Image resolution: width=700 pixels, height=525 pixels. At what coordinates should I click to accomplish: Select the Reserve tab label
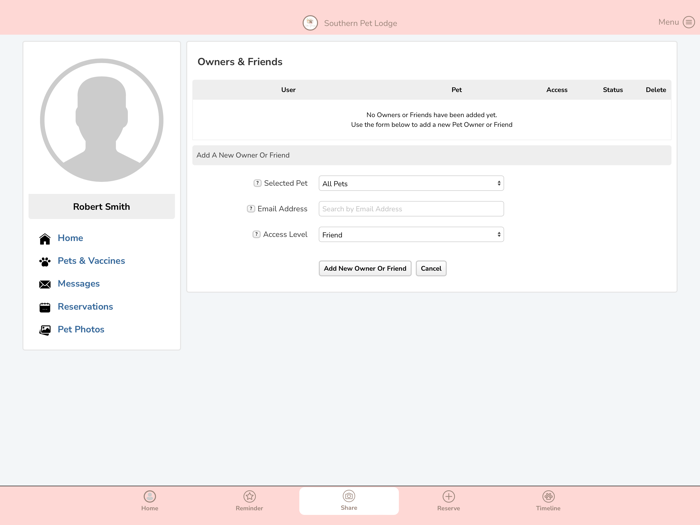click(448, 508)
